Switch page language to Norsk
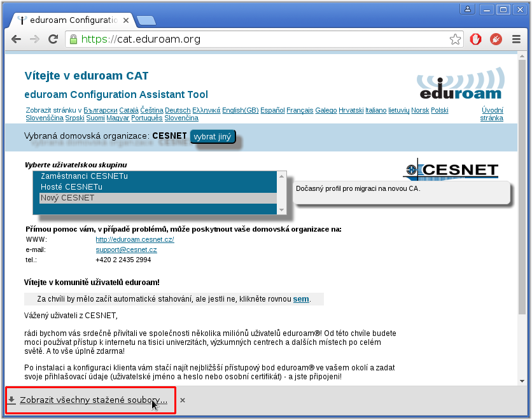The width and height of the screenshot is (532, 420). pos(421,110)
